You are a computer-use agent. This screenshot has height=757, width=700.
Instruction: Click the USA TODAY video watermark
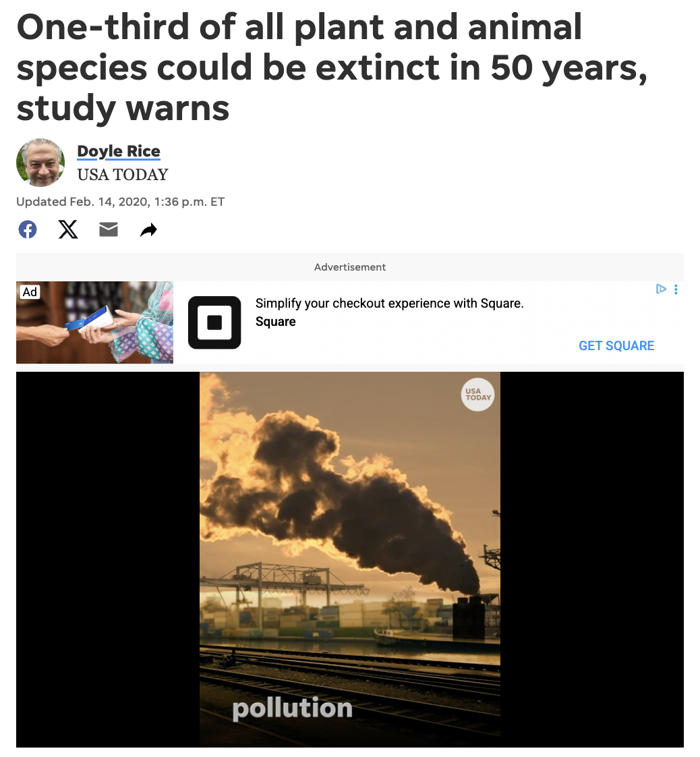(477, 395)
